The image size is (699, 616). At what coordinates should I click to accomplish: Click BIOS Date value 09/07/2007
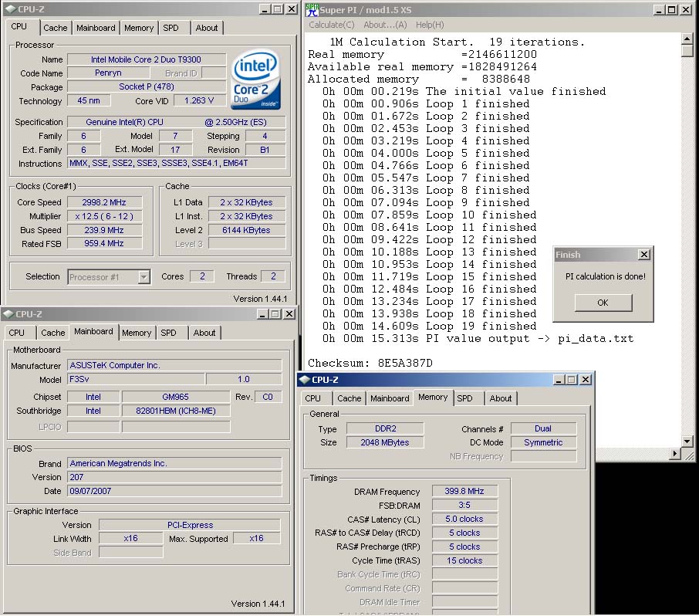[174, 491]
